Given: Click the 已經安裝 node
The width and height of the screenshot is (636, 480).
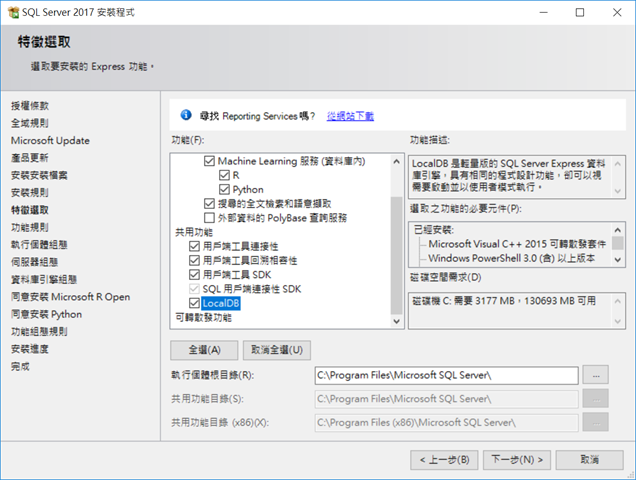Looking at the screenshot, I should click(x=434, y=230).
